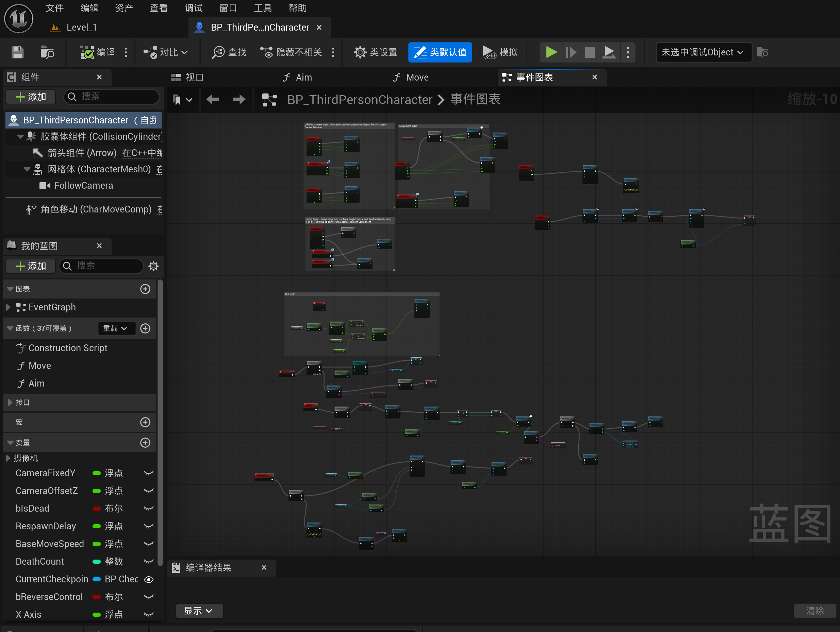Click the 我的蓝图 panel settings gear

point(153,266)
